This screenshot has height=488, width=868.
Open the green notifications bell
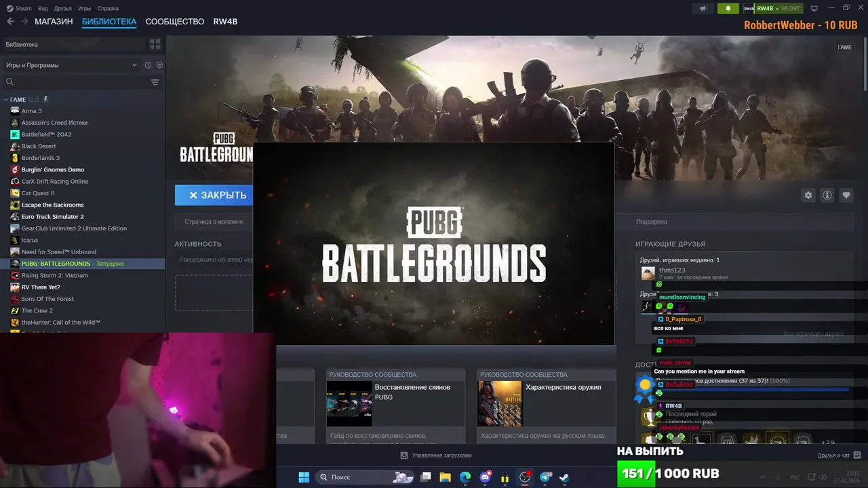click(x=728, y=8)
